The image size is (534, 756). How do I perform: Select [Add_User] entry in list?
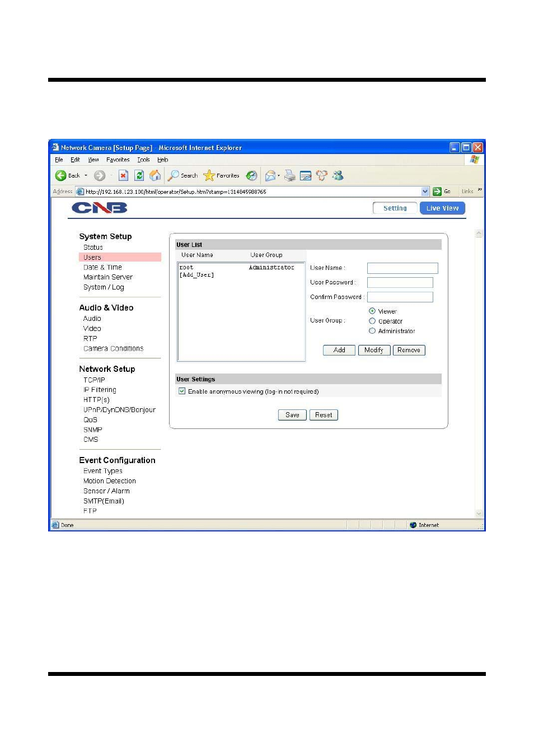click(197, 275)
